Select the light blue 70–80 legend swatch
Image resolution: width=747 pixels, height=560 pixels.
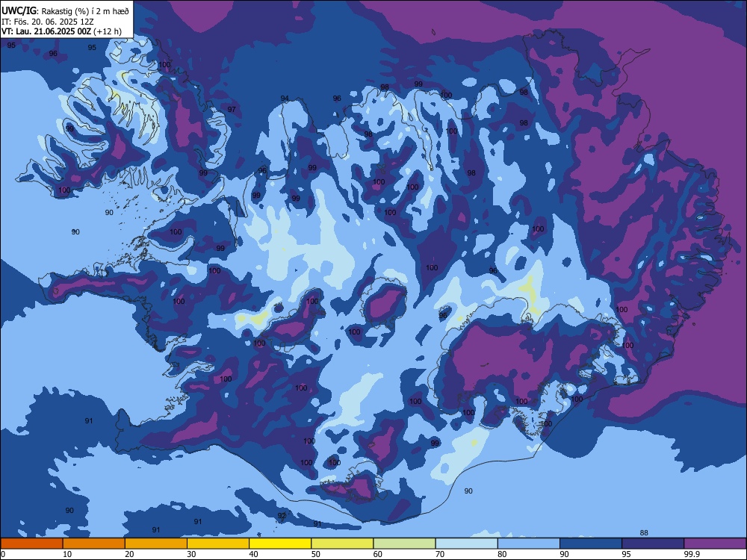pos(466,544)
